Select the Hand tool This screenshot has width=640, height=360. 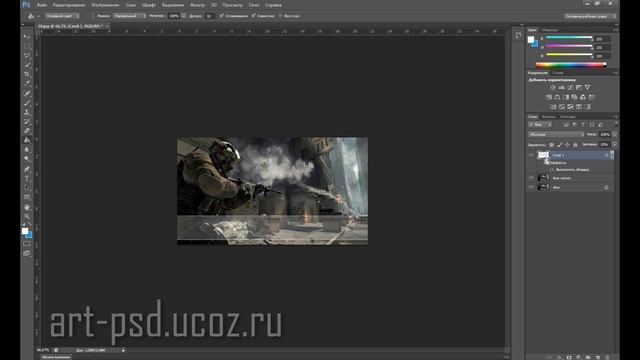pyautogui.click(x=27, y=207)
